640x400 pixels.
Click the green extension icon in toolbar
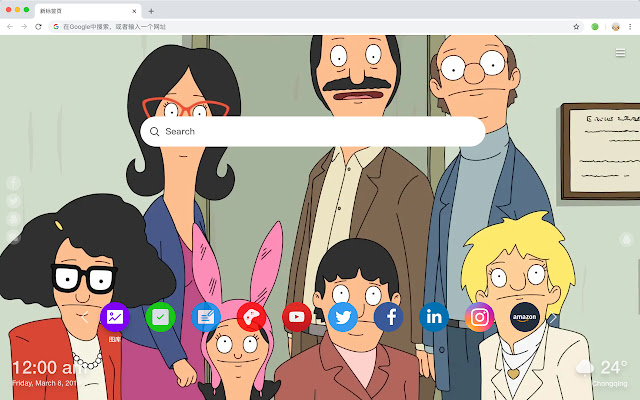point(595,26)
